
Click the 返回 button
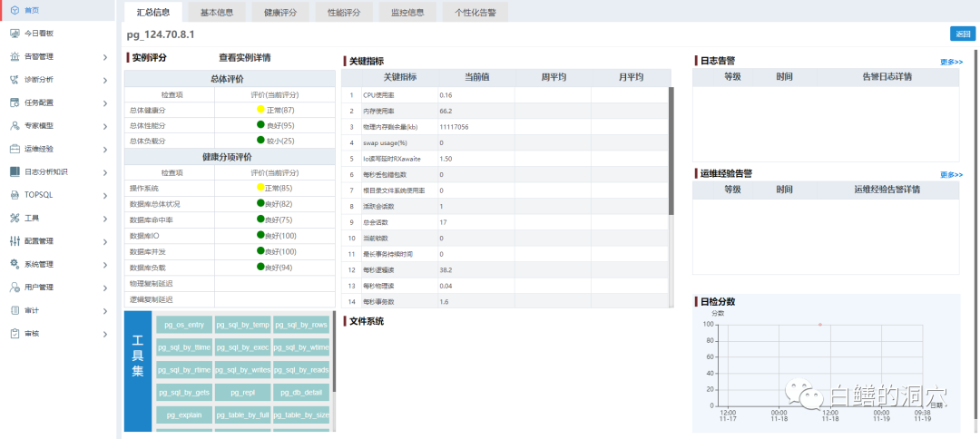point(962,34)
